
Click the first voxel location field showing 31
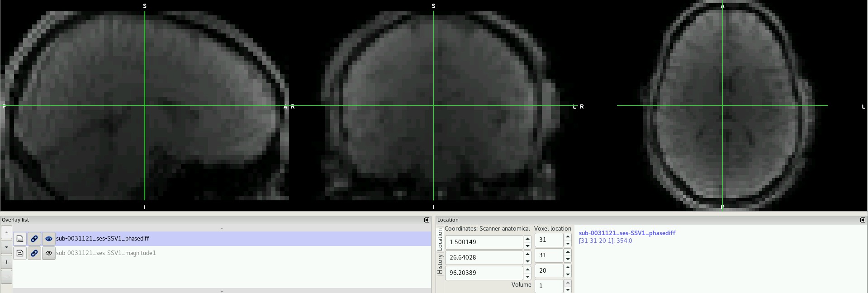click(x=549, y=240)
